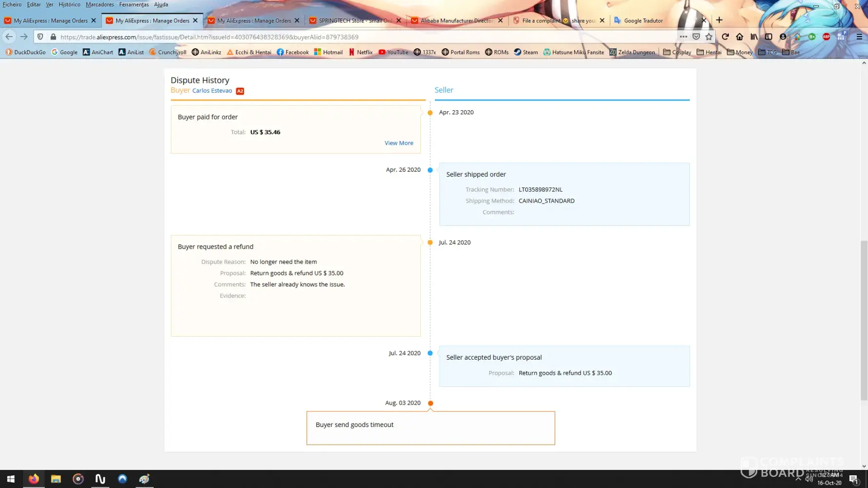Switch to Alibaba Manufacturer Directory tab
Screen dimensions: 868x488
[457, 20]
